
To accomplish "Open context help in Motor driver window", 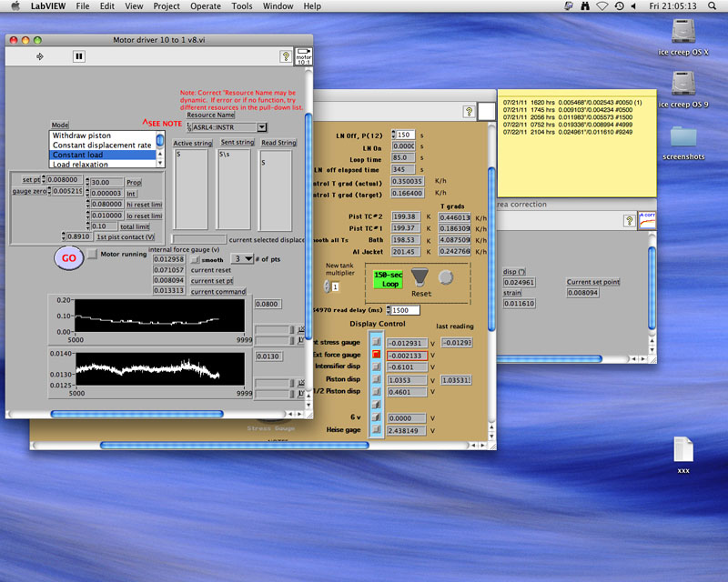I will coord(285,56).
